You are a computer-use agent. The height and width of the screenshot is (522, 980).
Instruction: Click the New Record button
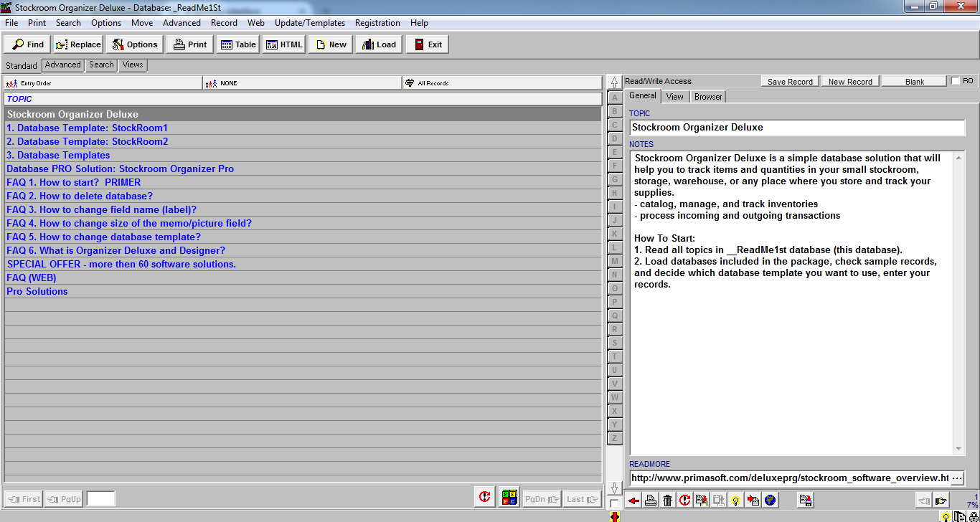point(850,82)
